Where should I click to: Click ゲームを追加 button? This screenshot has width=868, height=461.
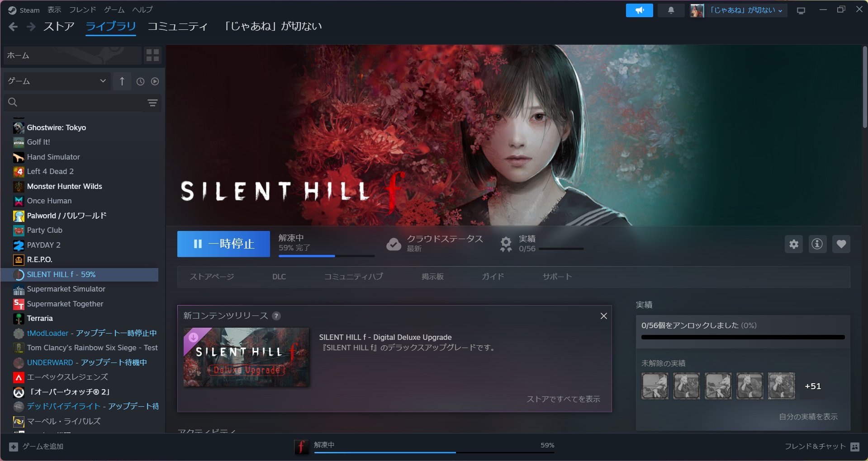37,447
